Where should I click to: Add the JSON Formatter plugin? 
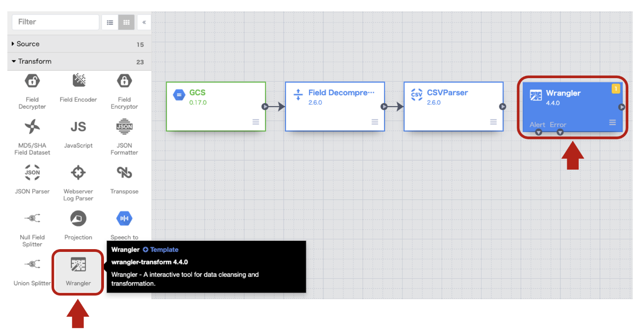(x=124, y=137)
